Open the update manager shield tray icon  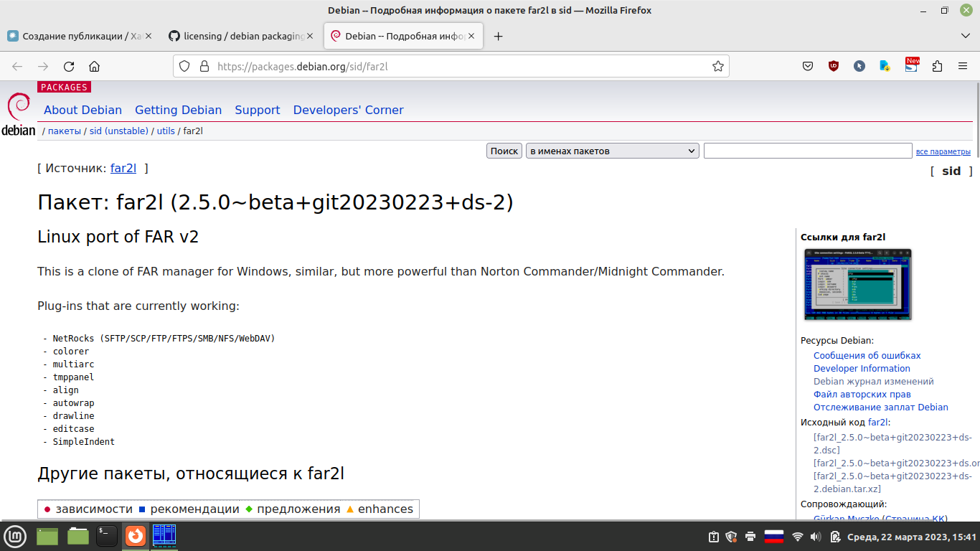(732, 536)
